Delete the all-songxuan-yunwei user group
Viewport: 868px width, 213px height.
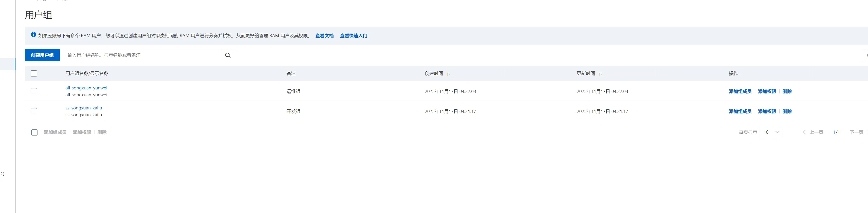pyautogui.click(x=787, y=91)
